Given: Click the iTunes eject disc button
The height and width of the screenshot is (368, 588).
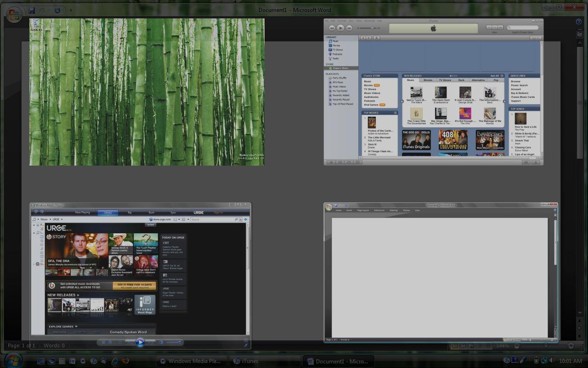Looking at the screenshot, I should click(536, 162).
